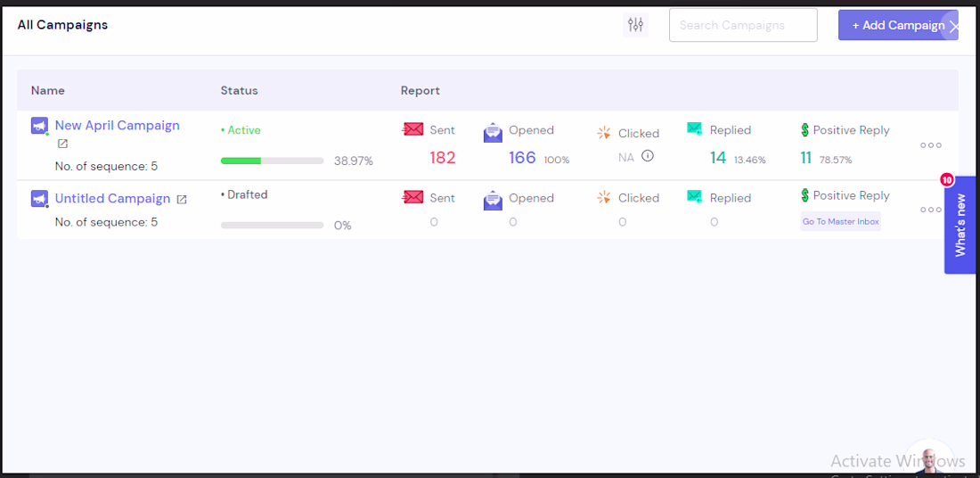Viewport: 980px width, 478px height.
Task: Click the 100% opened percentage
Action: [557, 160]
